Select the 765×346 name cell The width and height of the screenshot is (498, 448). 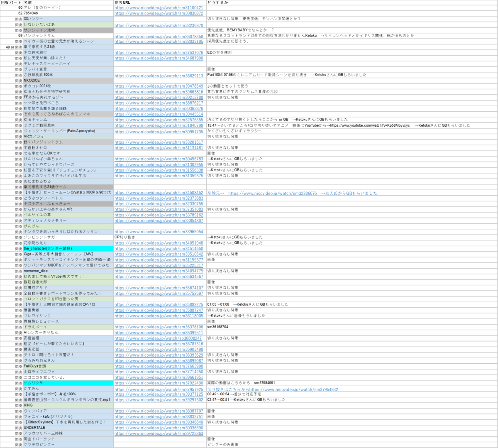point(68,13)
